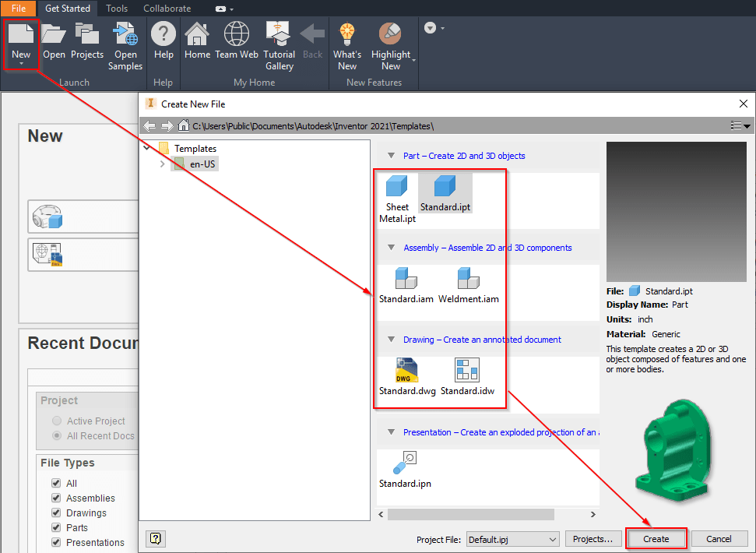The height and width of the screenshot is (553, 756).
Task: Select the Weldment.iam template
Action: [468, 285]
